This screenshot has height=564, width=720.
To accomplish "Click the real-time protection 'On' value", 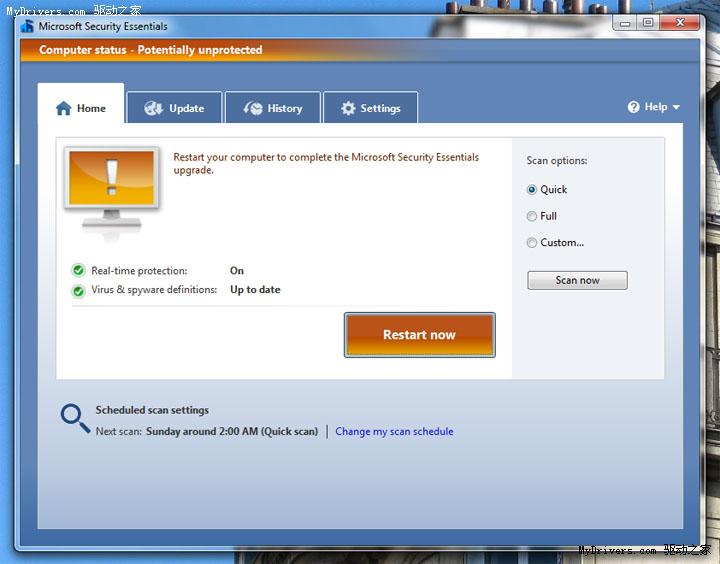I will click(x=237, y=271).
